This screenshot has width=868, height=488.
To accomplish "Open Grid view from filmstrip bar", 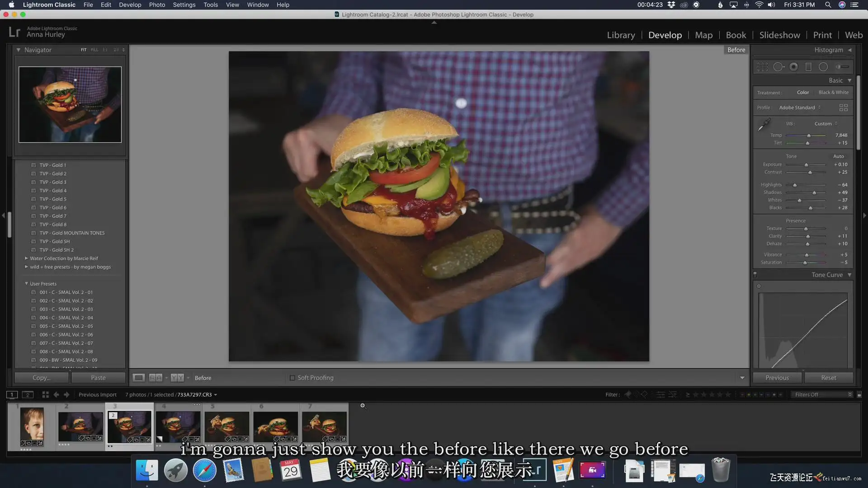I will (x=45, y=394).
